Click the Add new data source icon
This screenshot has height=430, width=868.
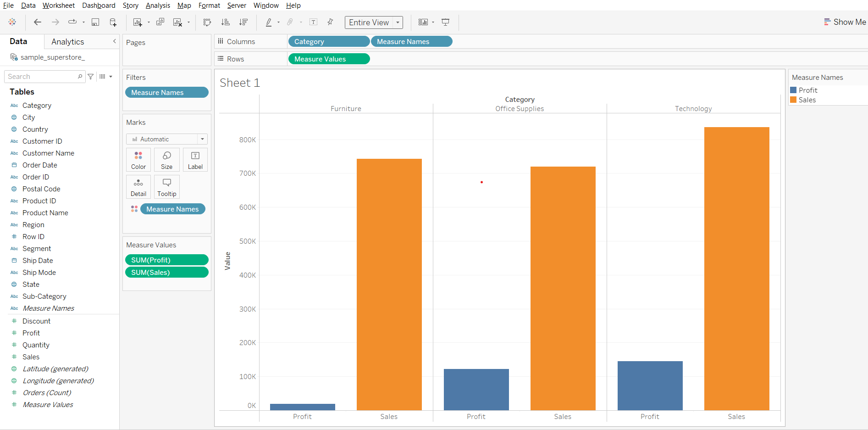tap(113, 22)
